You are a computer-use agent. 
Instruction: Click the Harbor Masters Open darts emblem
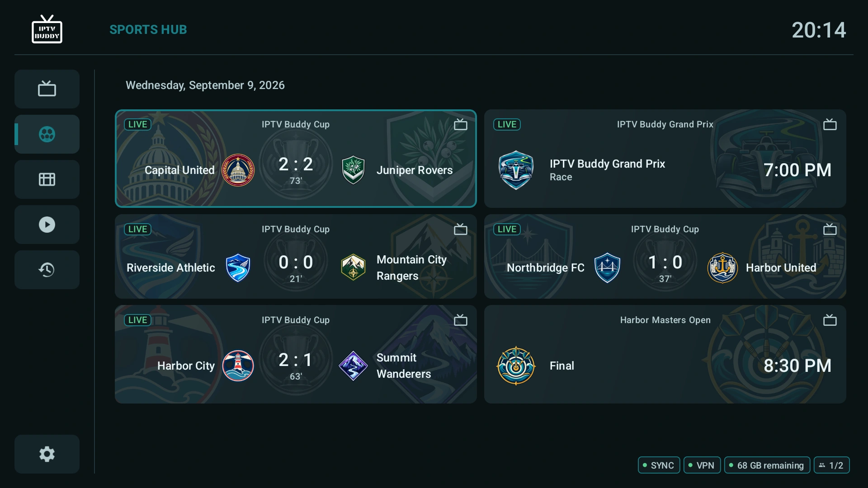click(516, 366)
